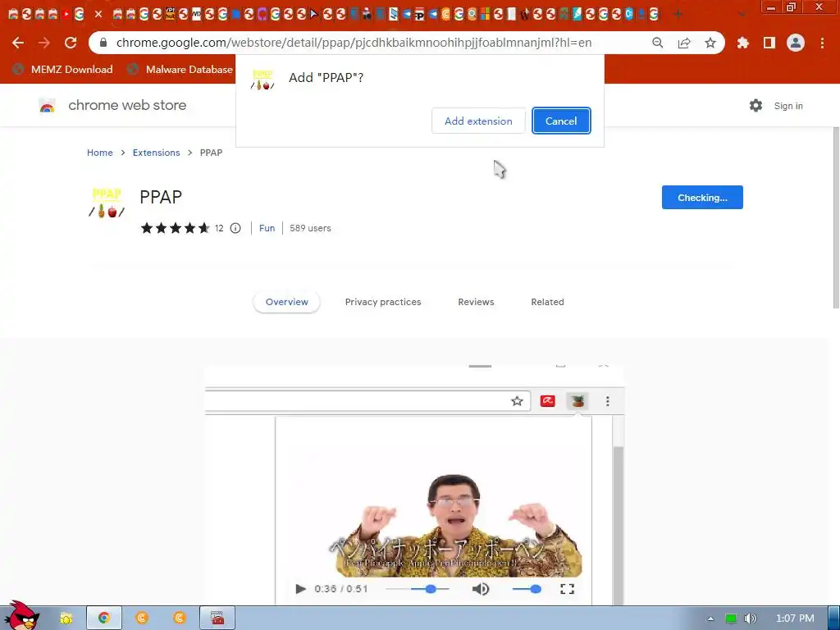This screenshot has width=840, height=630.
Task: Open the Malware Database bookmark
Action: coord(181,69)
